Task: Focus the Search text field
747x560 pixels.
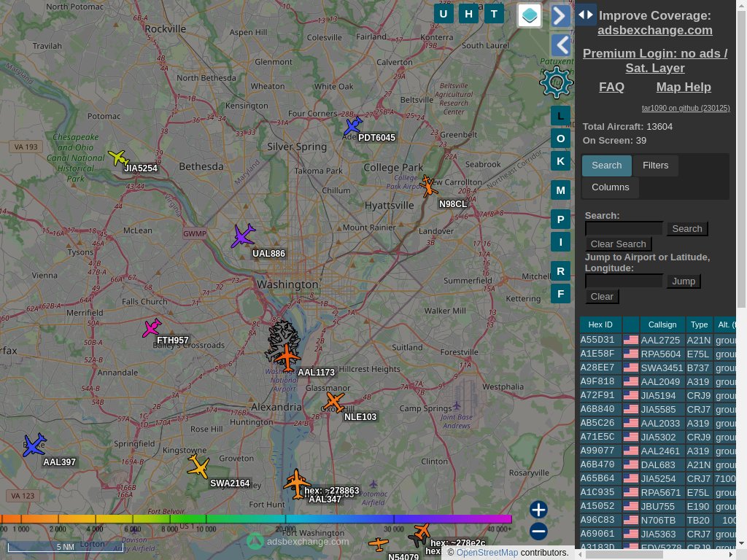Action: [x=624, y=228]
